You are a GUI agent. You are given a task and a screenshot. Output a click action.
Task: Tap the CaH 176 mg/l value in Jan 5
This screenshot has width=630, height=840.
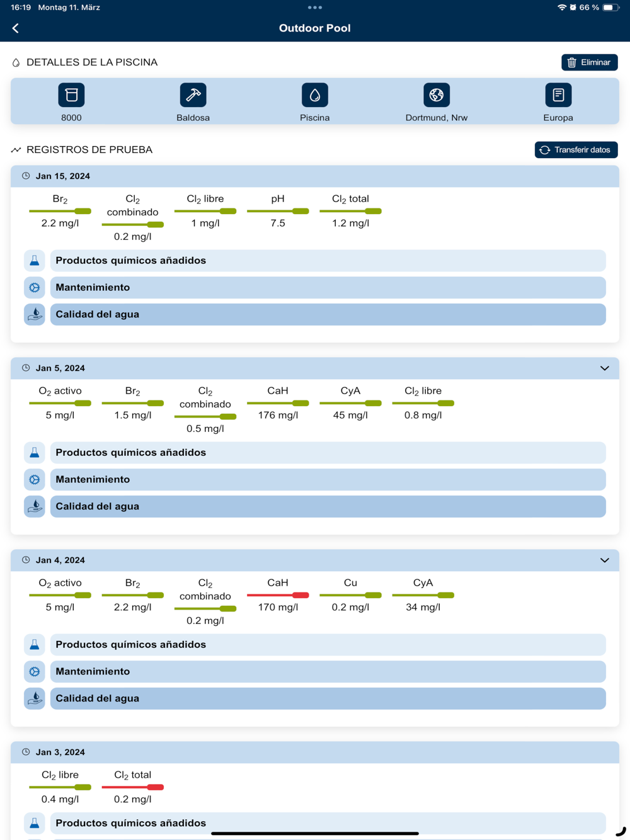click(x=278, y=416)
